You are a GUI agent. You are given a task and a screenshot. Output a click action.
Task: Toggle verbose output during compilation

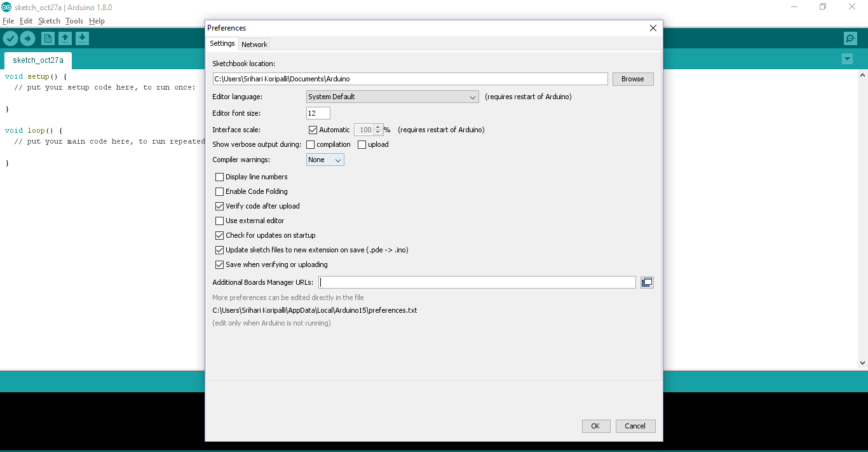tap(310, 144)
